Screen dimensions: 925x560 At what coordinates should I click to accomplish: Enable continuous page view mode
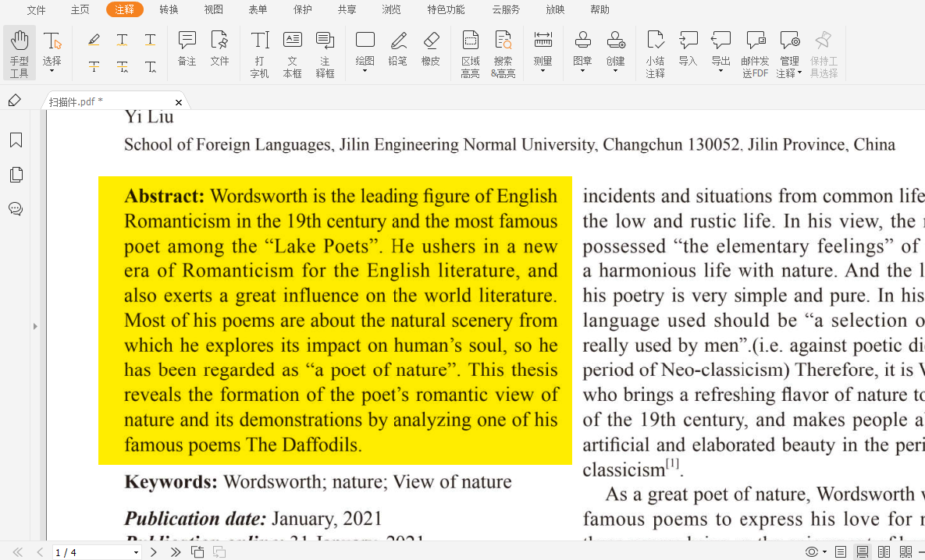(863, 552)
